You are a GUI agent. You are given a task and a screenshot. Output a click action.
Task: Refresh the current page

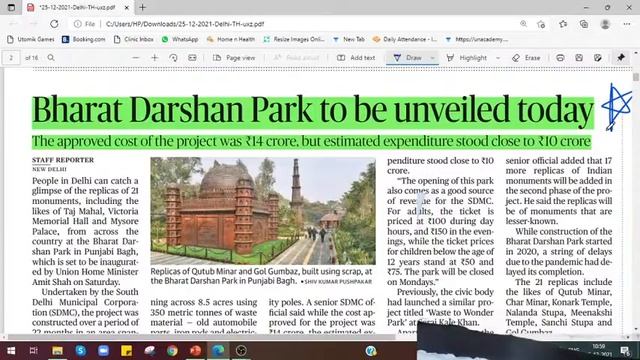[x=54, y=24]
